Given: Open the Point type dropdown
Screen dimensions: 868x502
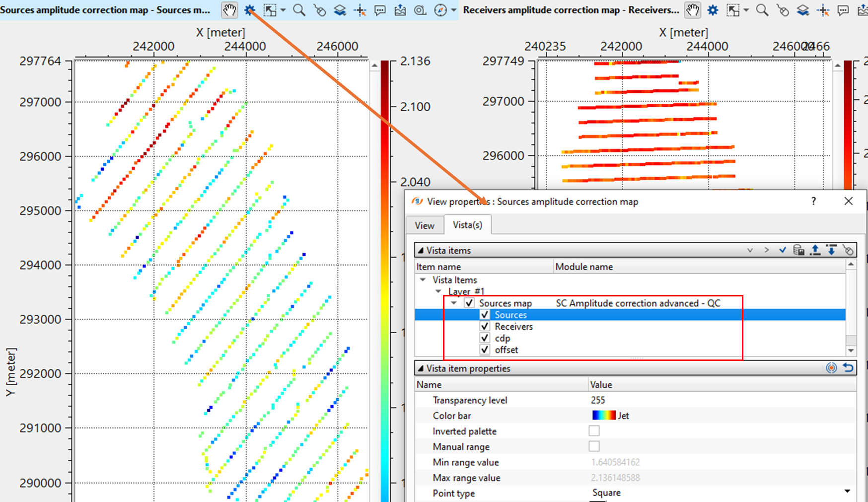Looking at the screenshot, I should click(847, 492).
